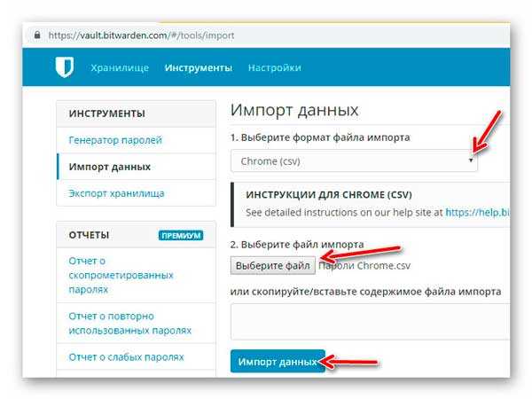Image resolution: width=532 pixels, height=399 pixels.
Task: Click the ПРЕМИУМ badge
Action: 181,236
